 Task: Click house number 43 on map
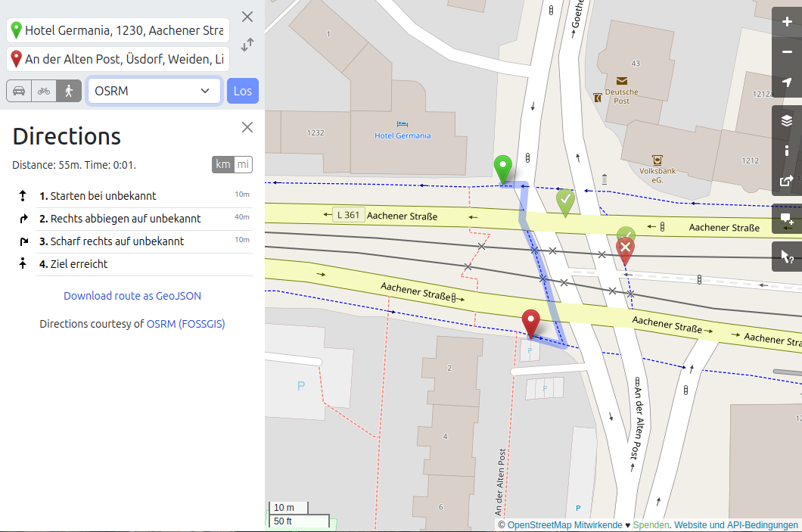(636, 64)
